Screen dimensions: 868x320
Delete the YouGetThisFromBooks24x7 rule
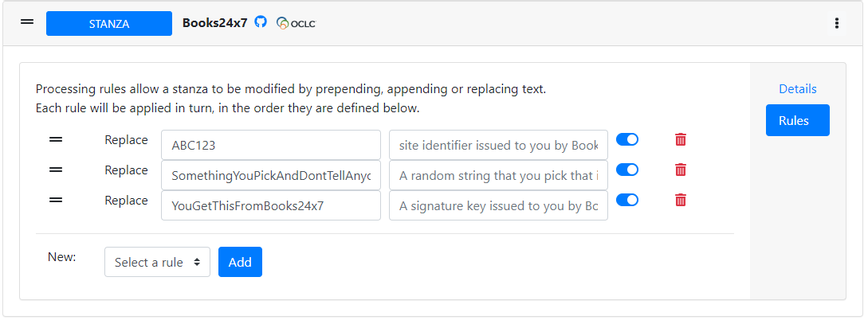[x=681, y=200]
